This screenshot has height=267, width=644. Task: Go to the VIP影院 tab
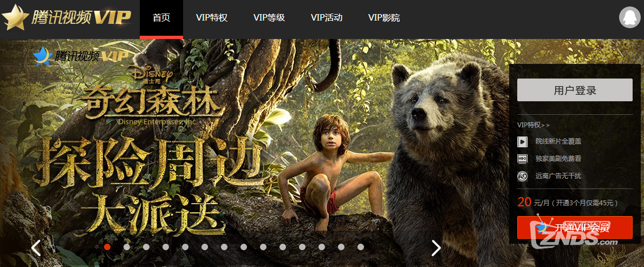[384, 18]
